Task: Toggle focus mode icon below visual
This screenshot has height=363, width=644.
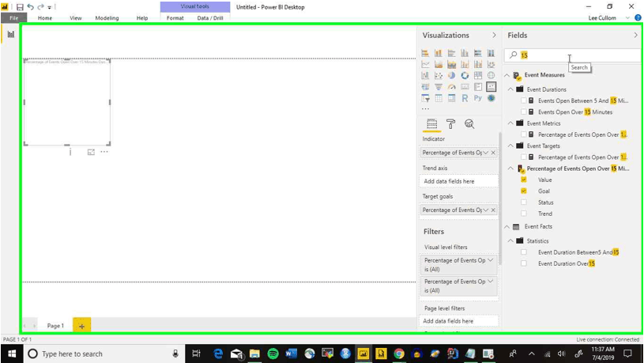Action: click(x=91, y=152)
